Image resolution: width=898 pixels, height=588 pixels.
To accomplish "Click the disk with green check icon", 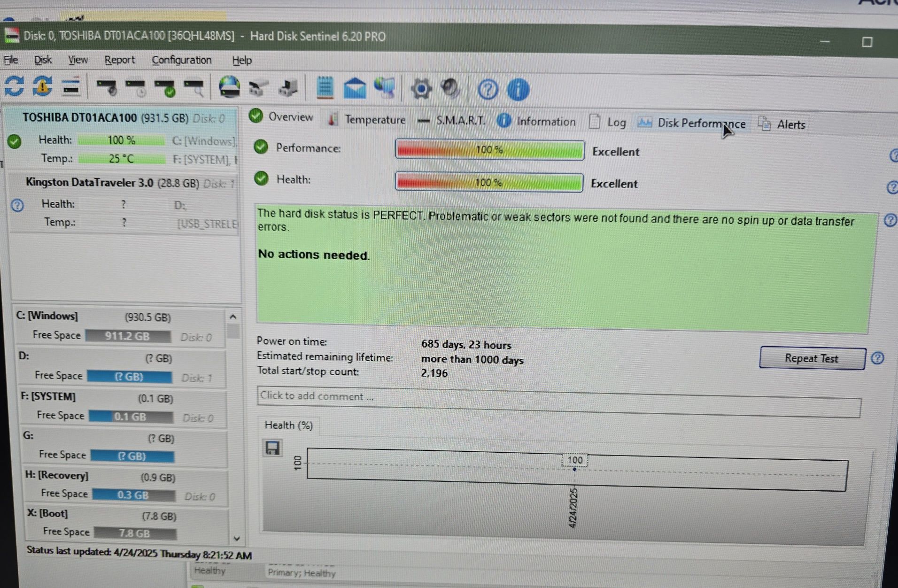I will (164, 88).
